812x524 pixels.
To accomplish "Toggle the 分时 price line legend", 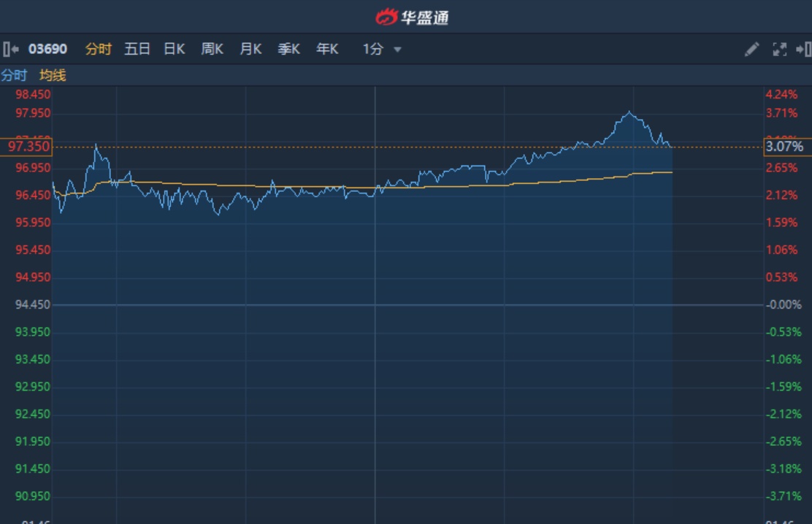I will click(14, 75).
